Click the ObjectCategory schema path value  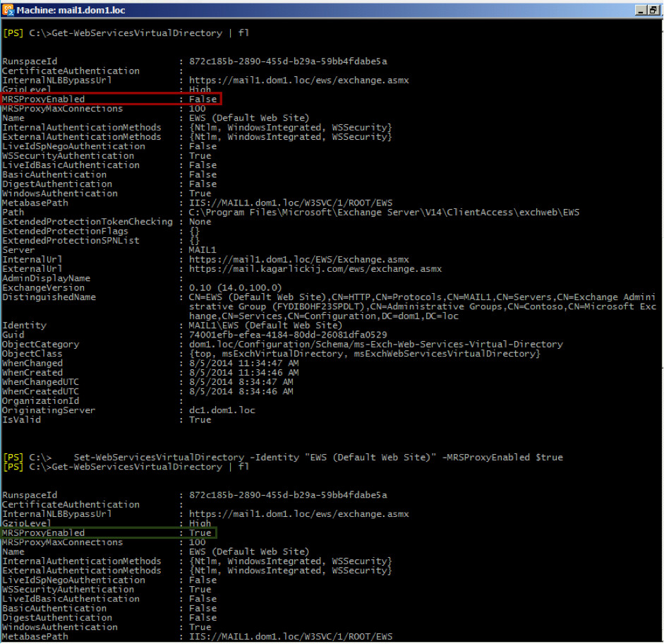click(x=375, y=345)
